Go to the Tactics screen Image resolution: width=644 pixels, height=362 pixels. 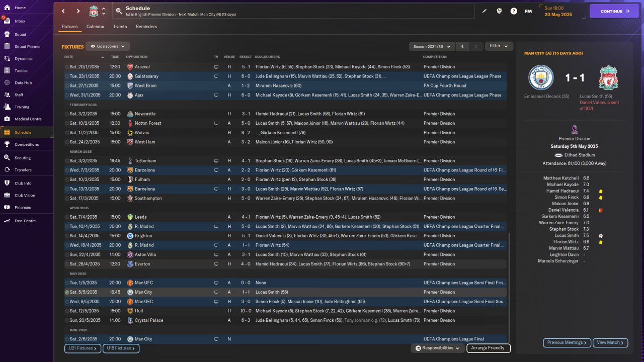[21, 71]
